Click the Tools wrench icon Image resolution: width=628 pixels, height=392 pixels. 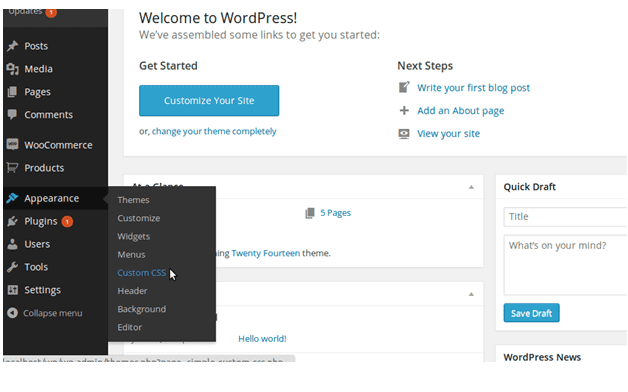point(12,267)
